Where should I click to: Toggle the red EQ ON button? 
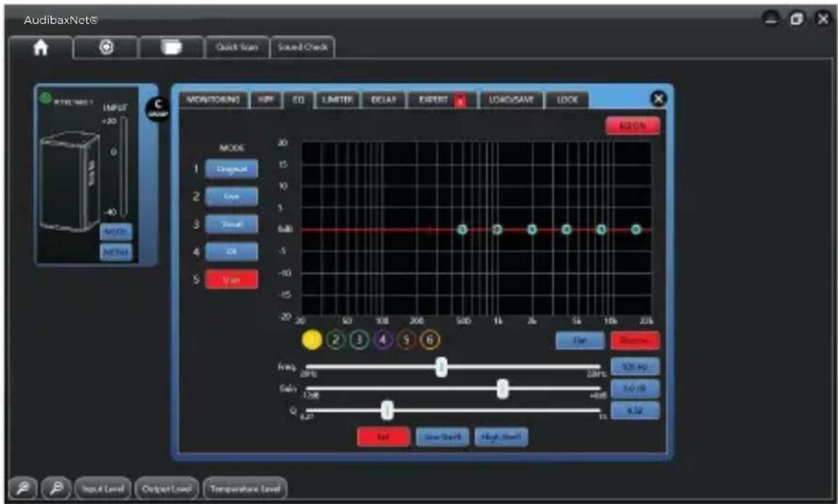(633, 126)
